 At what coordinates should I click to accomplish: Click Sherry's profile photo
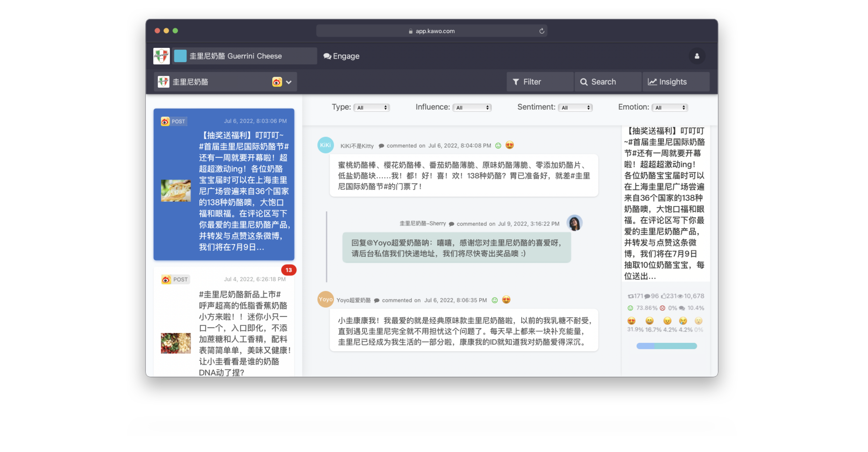(x=575, y=223)
